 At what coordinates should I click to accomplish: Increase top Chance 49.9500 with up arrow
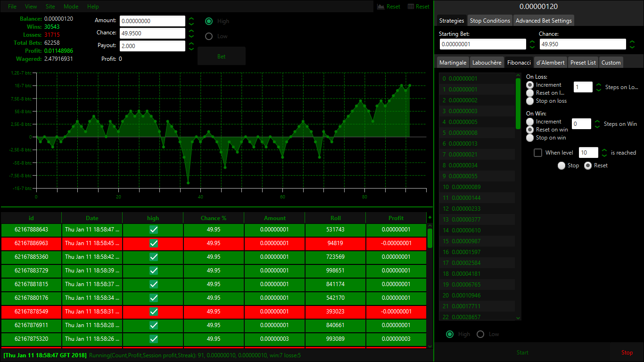191,31
